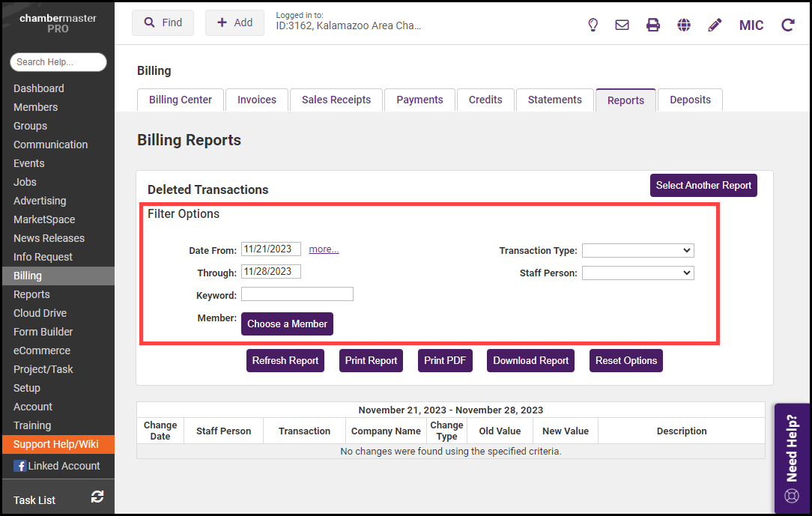Click the pencil edit icon

(715, 25)
